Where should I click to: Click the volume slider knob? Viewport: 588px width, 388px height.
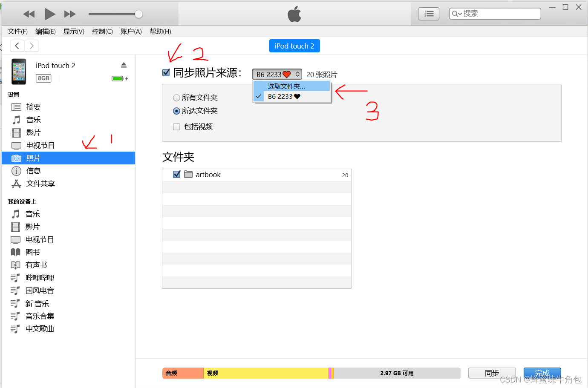[138, 14]
